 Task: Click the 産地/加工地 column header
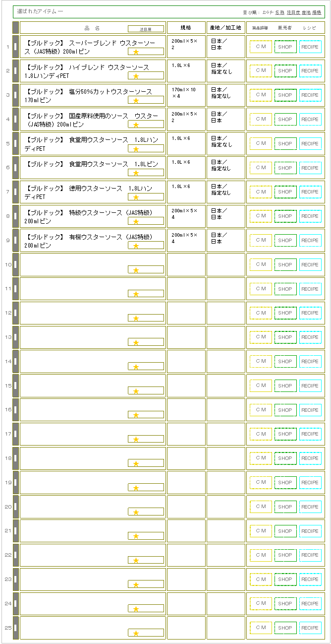point(225,28)
